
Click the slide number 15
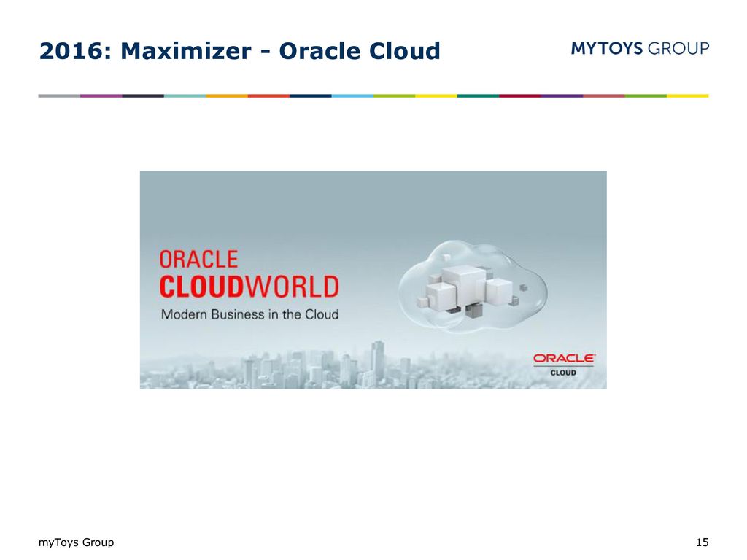[x=703, y=542]
